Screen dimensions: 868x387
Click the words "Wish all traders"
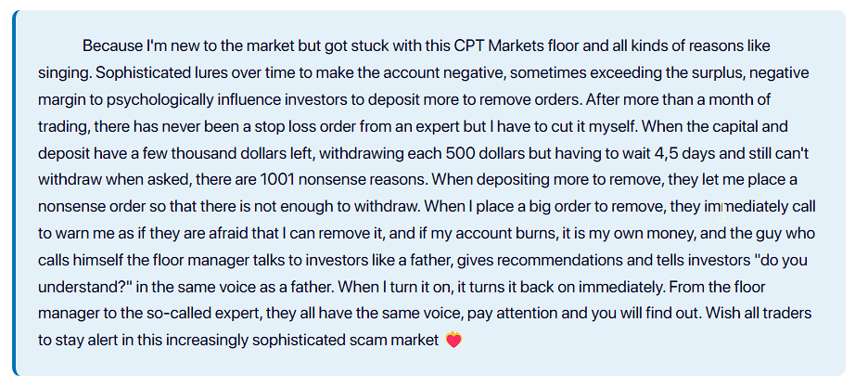click(x=759, y=314)
